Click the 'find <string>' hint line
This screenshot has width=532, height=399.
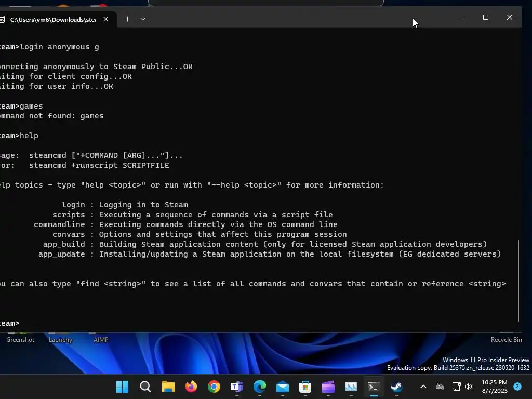(x=253, y=284)
